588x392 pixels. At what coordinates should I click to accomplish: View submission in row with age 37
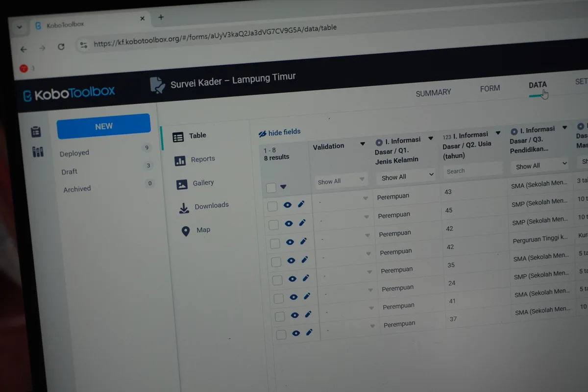tap(296, 333)
